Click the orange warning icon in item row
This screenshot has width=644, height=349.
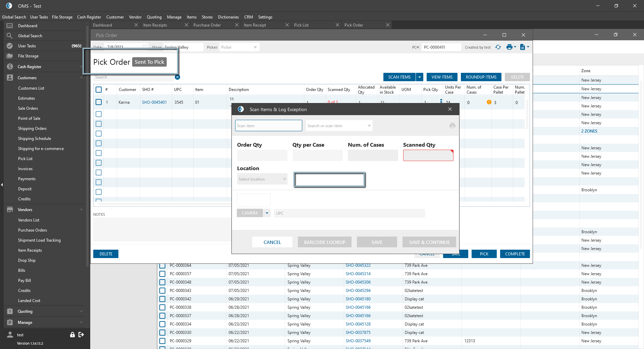(489, 102)
